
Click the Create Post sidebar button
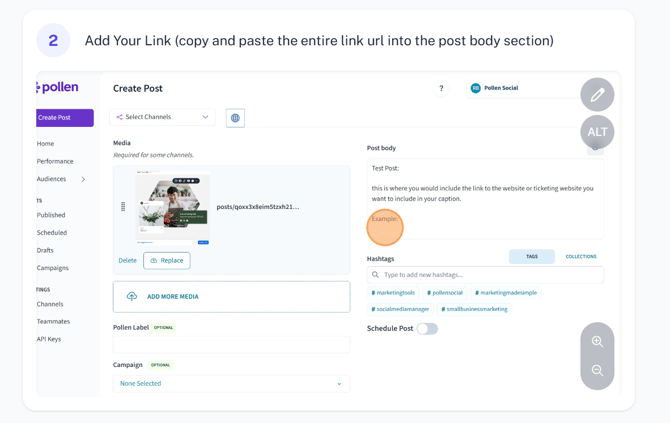pos(65,118)
